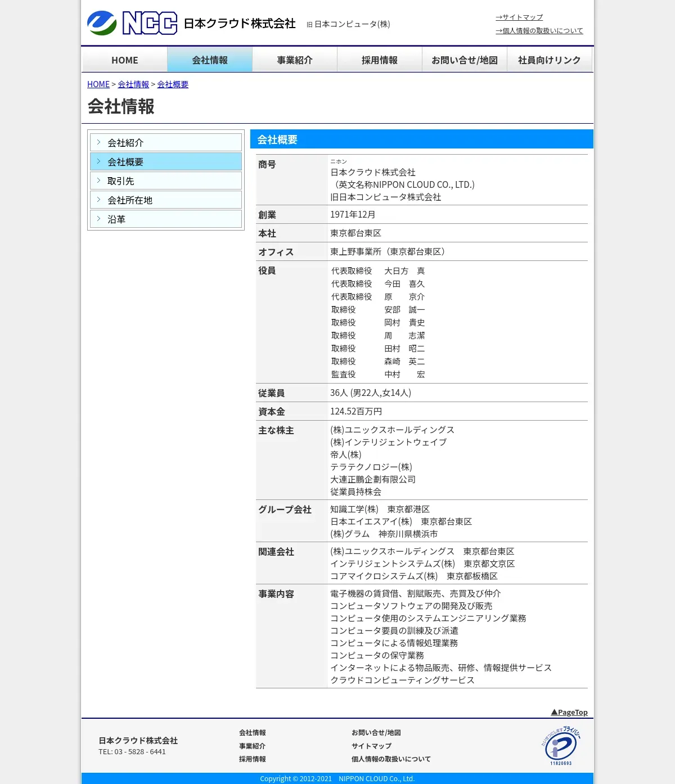The height and width of the screenshot is (784, 675).
Task: Click the 主な株主 row label
Action: [x=276, y=430]
